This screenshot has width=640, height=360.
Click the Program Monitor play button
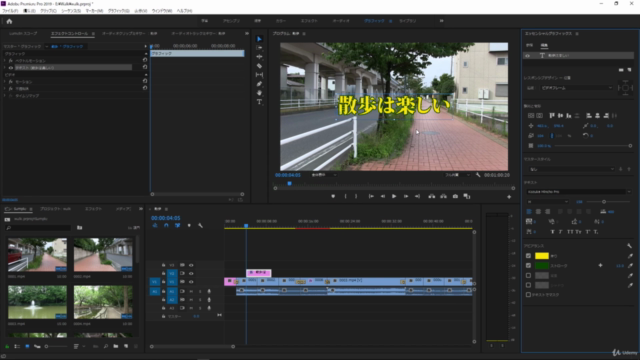click(394, 196)
